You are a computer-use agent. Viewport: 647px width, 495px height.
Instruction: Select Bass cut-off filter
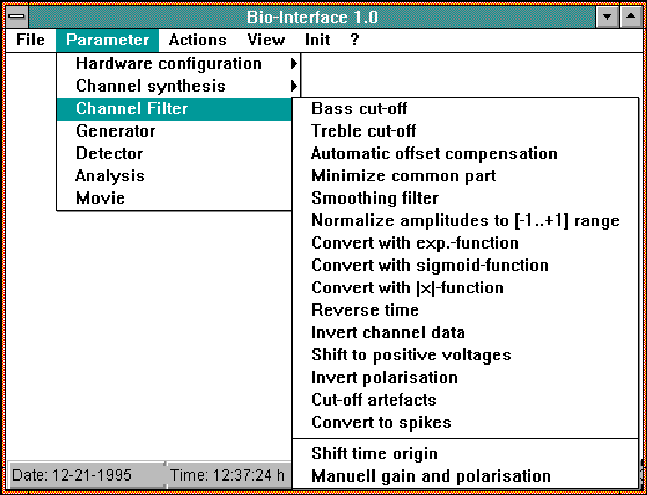coord(359,109)
